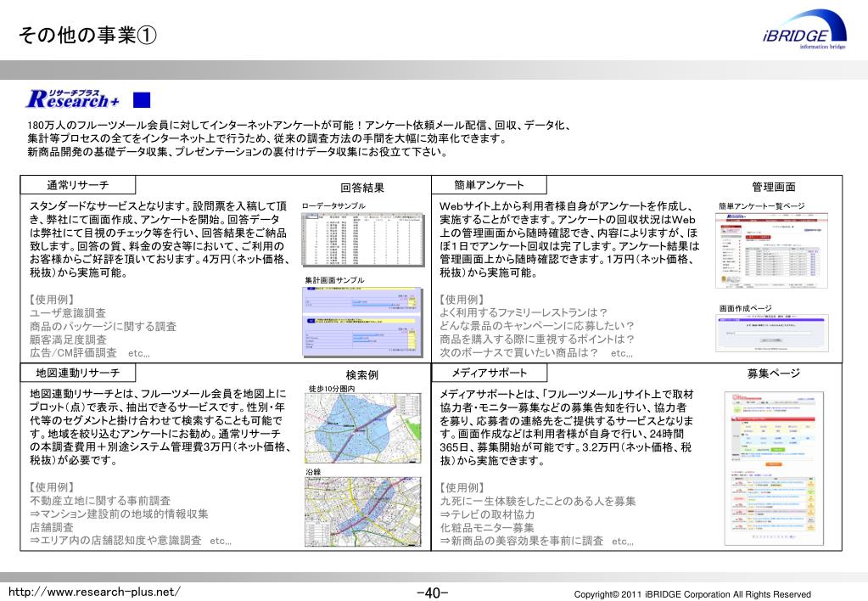
Task: Click the 画面作成ページ caption
Action: tap(745, 308)
